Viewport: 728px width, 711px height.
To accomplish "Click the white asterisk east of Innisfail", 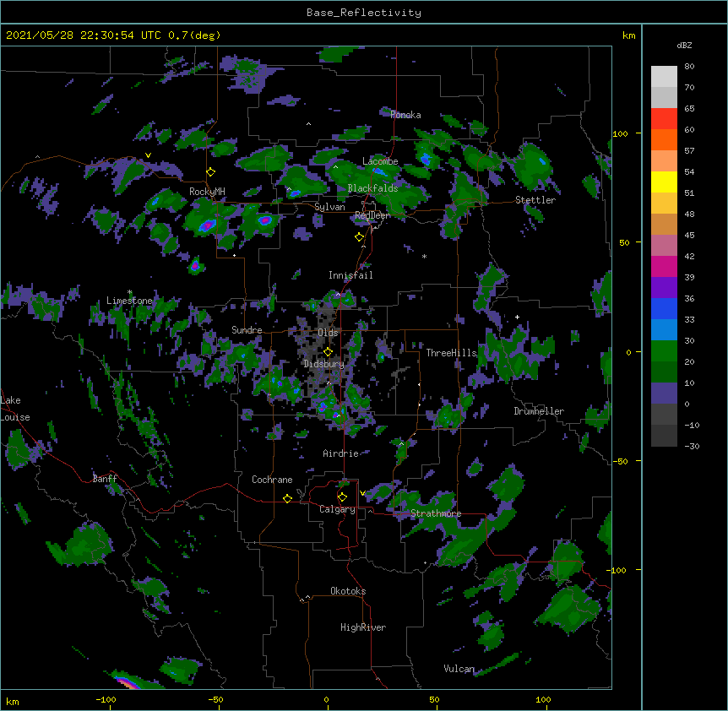I will 424,256.
